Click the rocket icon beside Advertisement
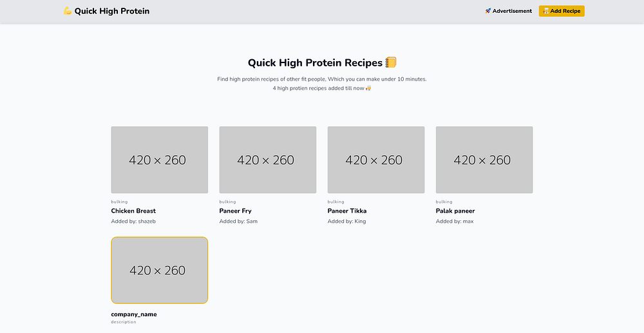 click(488, 11)
